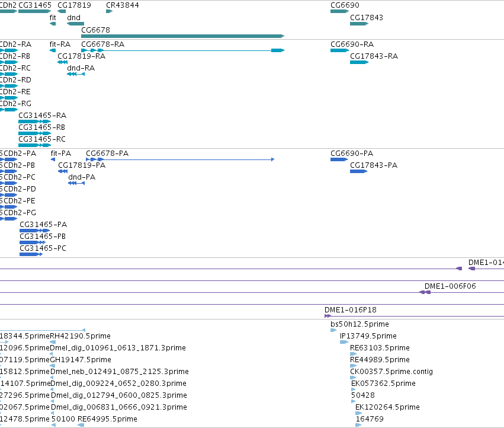Select the CG17843-RA transcript label

click(x=374, y=56)
